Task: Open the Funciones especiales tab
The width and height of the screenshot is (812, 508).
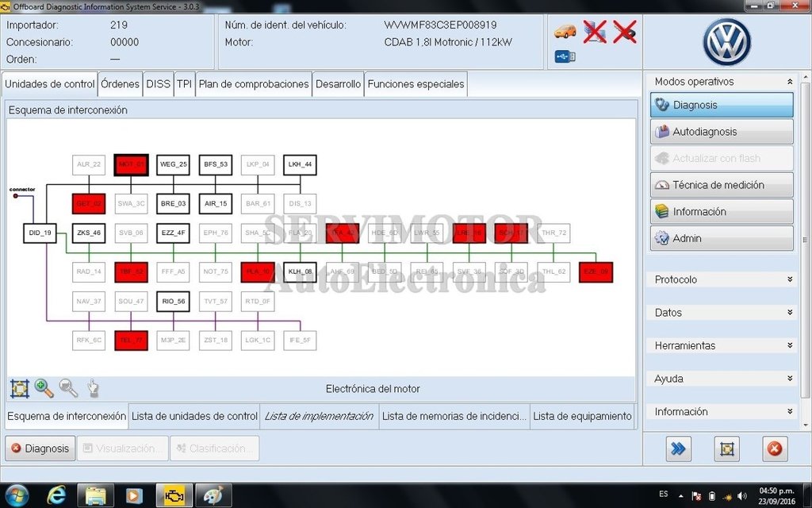Action: [x=416, y=84]
